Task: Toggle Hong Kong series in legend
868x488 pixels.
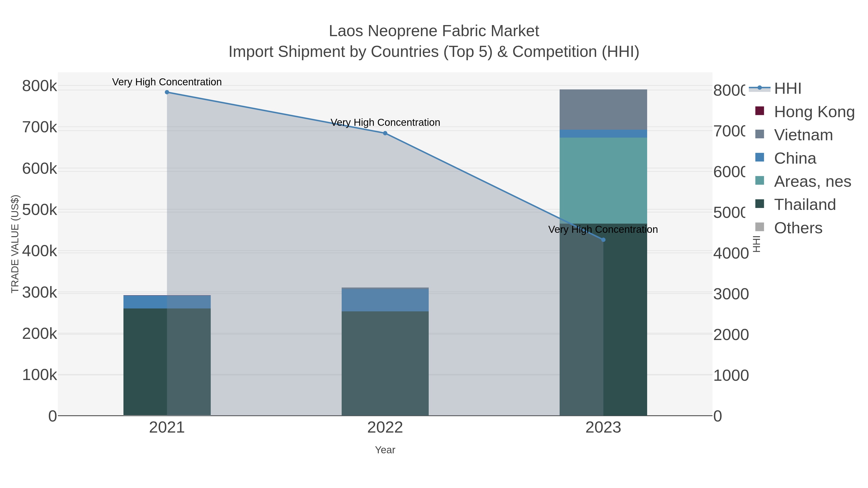Action: tap(805, 112)
